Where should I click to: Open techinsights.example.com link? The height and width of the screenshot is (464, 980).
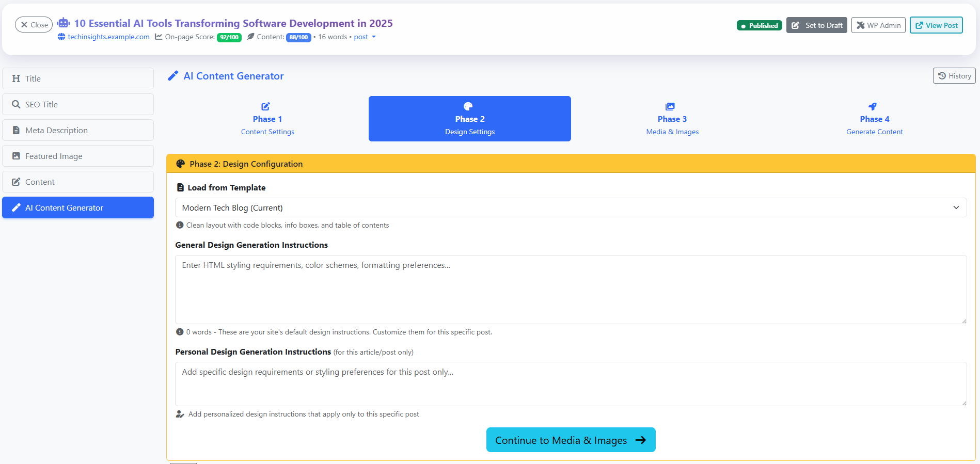[x=108, y=37]
